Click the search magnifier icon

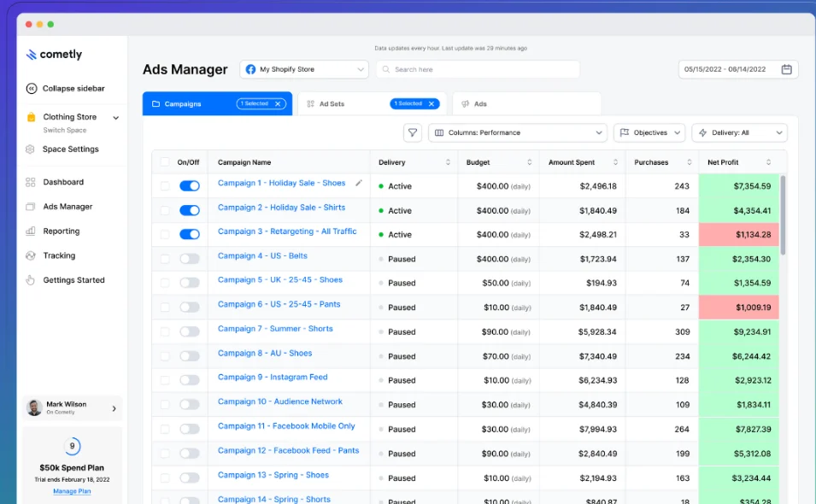tap(386, 69)
